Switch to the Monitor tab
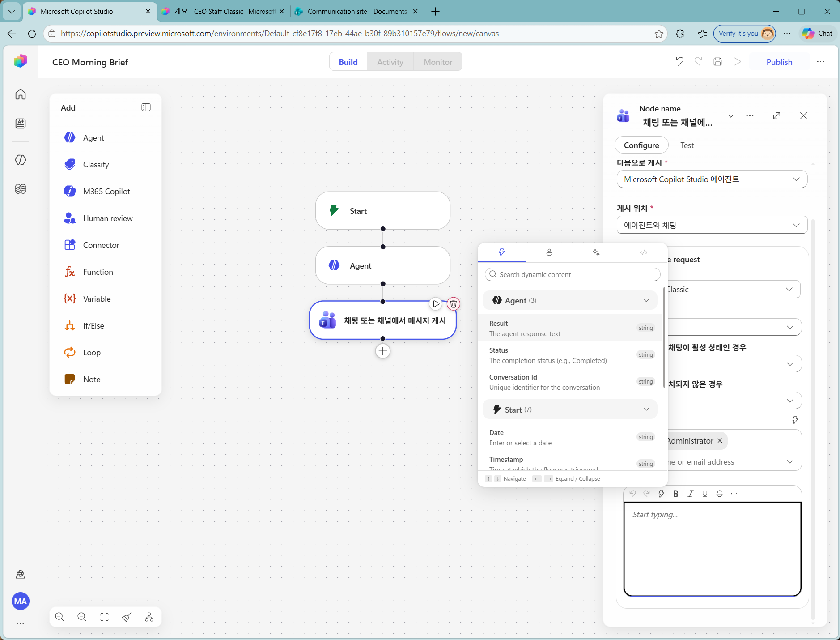Screen dimensions: 840x640 pyautogui.click(x=438, y=62)
